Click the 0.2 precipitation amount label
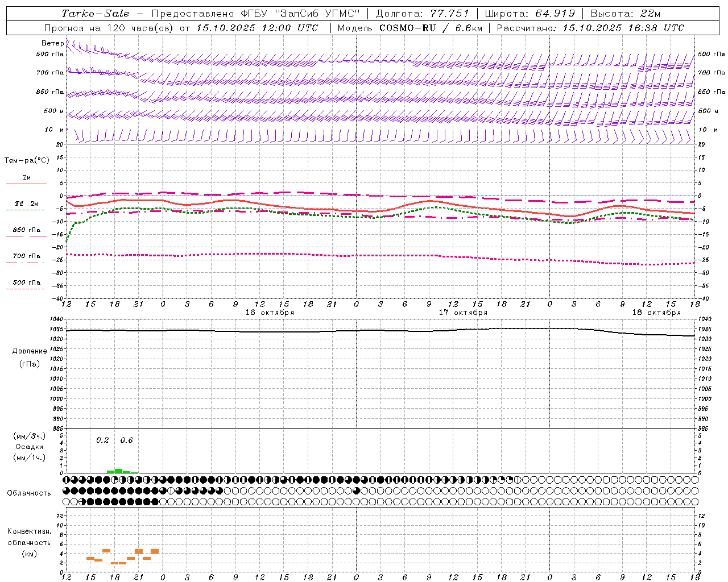728x582 pixels. [102, 440]
